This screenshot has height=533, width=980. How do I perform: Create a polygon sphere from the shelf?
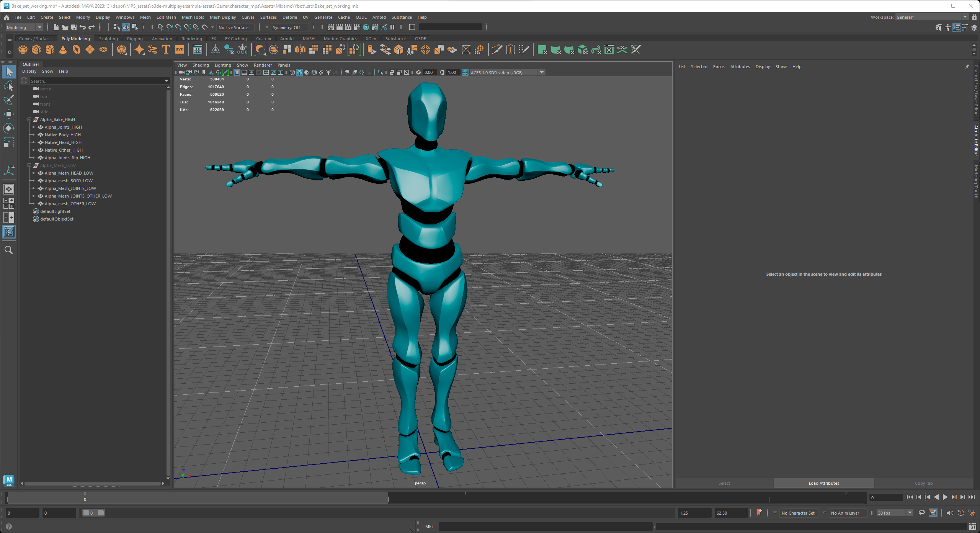pos(23,50)
